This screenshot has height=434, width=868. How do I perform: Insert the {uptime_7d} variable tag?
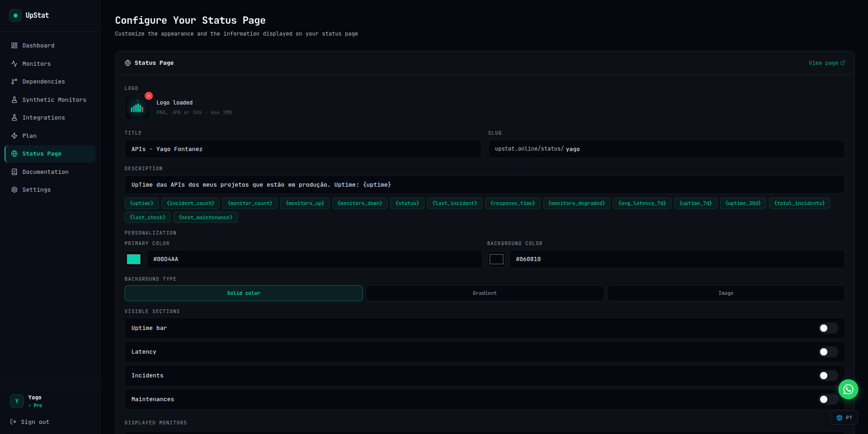coord(696,204)
